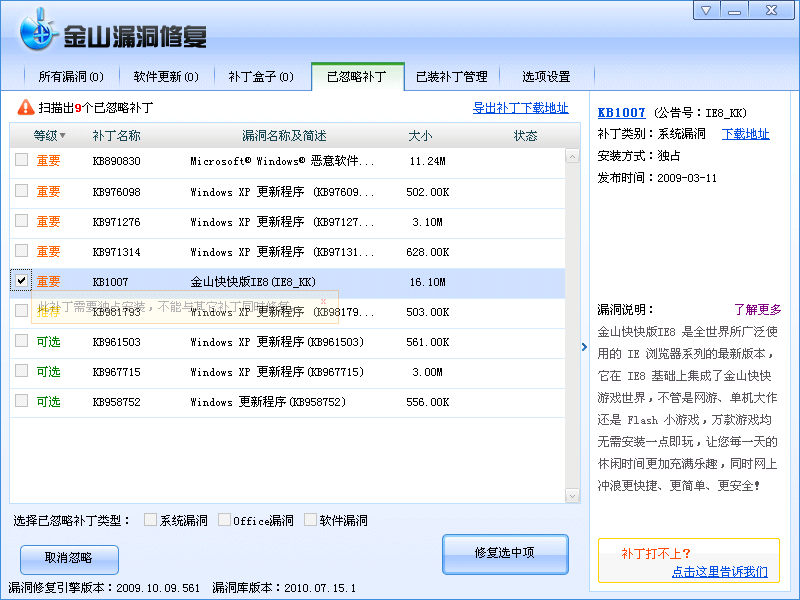Toggle the Office漏洞 filter checkbox
This screenshot has width=800, height=600.
[x=224, y=519]
